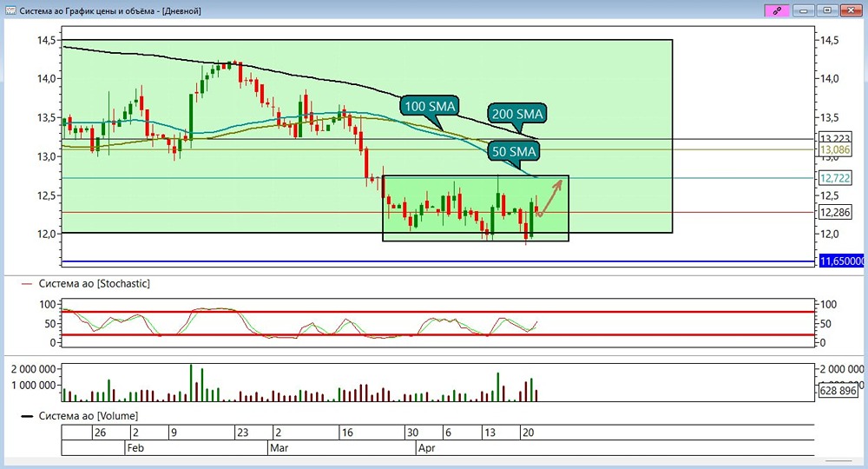Viewport: 868px width, 469px height.
Task: Click date 9 on the time axis
Action: pos(174,432)
